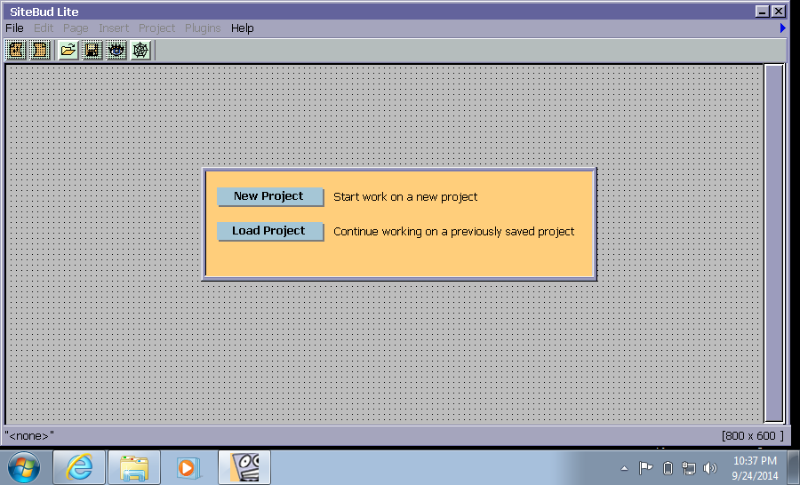Open Internet Explorer from the taskbar
The width and height of the screenshot is (800, 485).
[x=79, y=467]
